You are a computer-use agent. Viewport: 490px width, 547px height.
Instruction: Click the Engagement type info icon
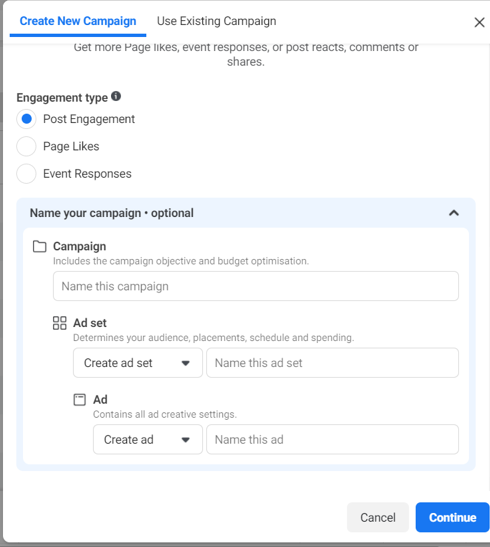coord(116,96)
